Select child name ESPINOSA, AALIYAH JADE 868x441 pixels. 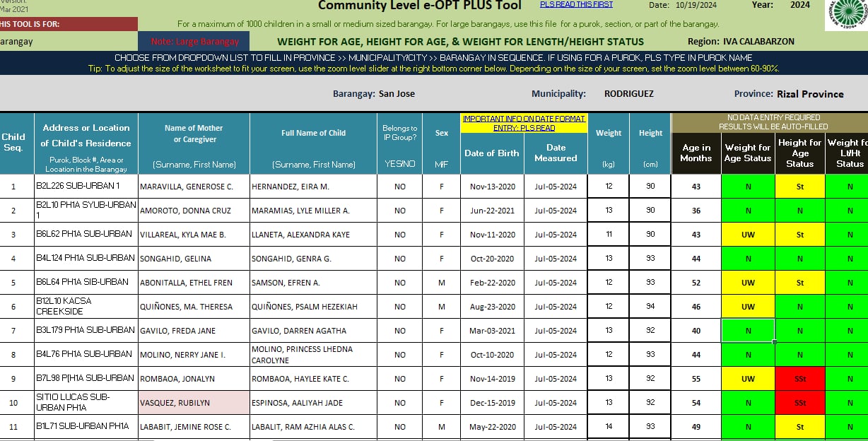tap(314, 403)
